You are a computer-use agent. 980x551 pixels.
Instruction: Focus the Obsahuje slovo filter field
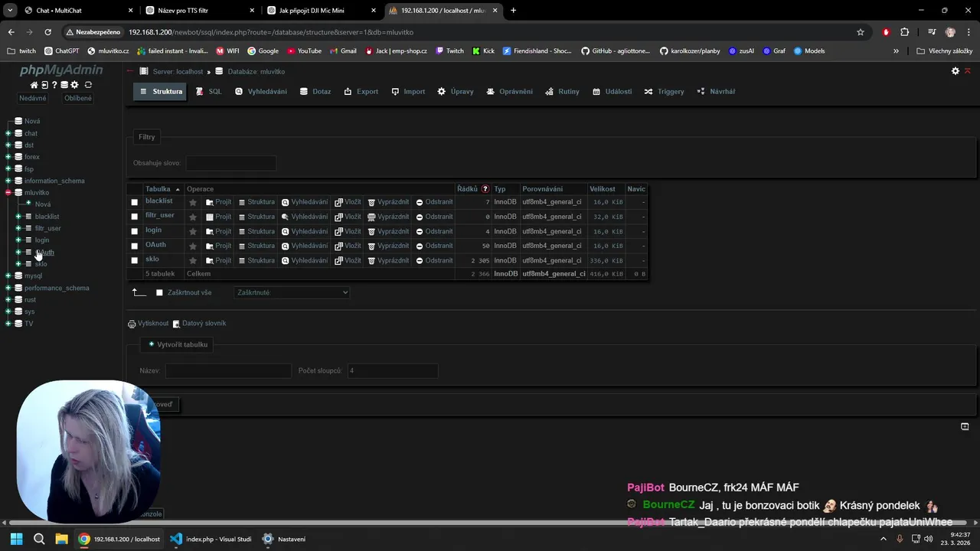click(230, 163)
